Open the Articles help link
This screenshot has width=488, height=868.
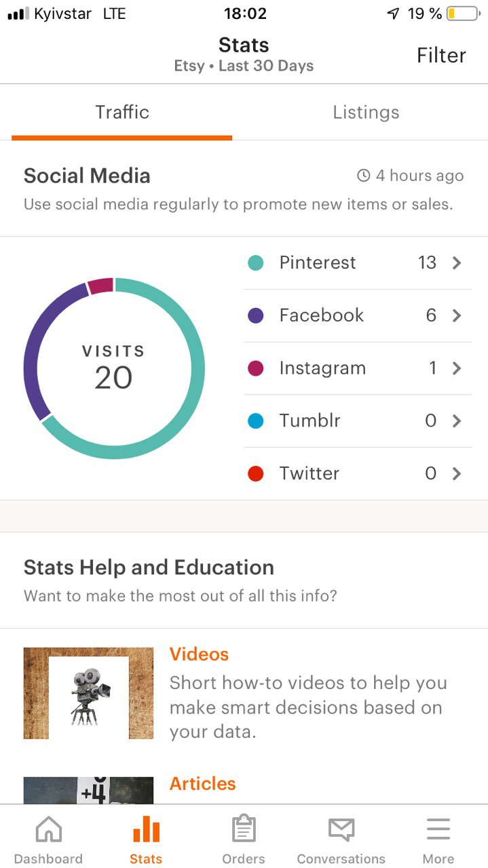(x=202, y=784)
